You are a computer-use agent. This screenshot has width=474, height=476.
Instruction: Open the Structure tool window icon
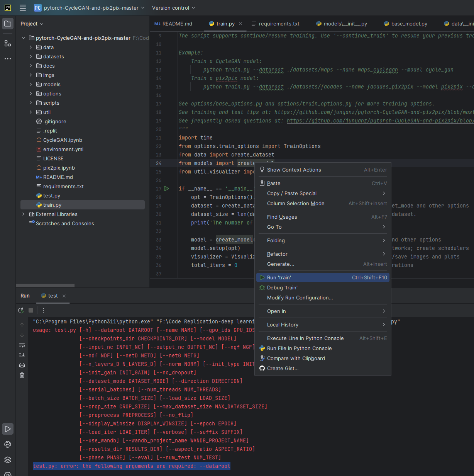tap(8, 43)
